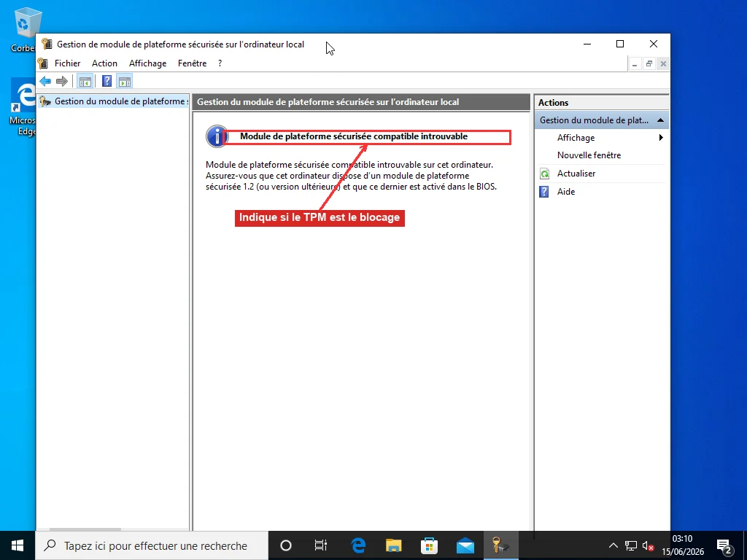Collapse the Gestion du module de plat... actions section
Image resolution: width=747 pixels, height=560 pixels.
point(660,120)
